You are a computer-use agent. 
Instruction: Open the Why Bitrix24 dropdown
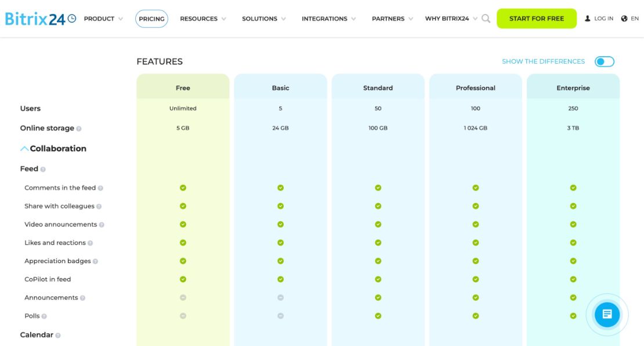tap(451, 19)
